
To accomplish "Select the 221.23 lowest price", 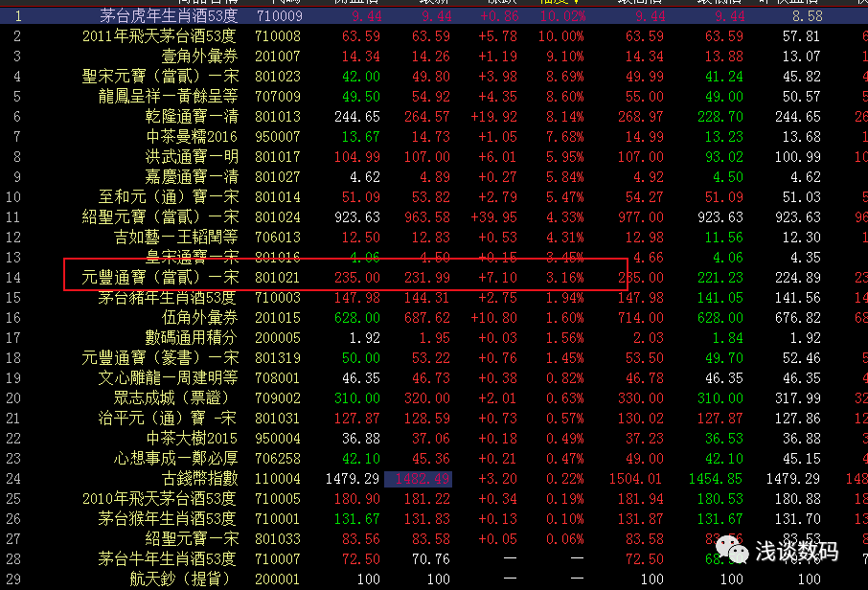I will pos(720,278).
